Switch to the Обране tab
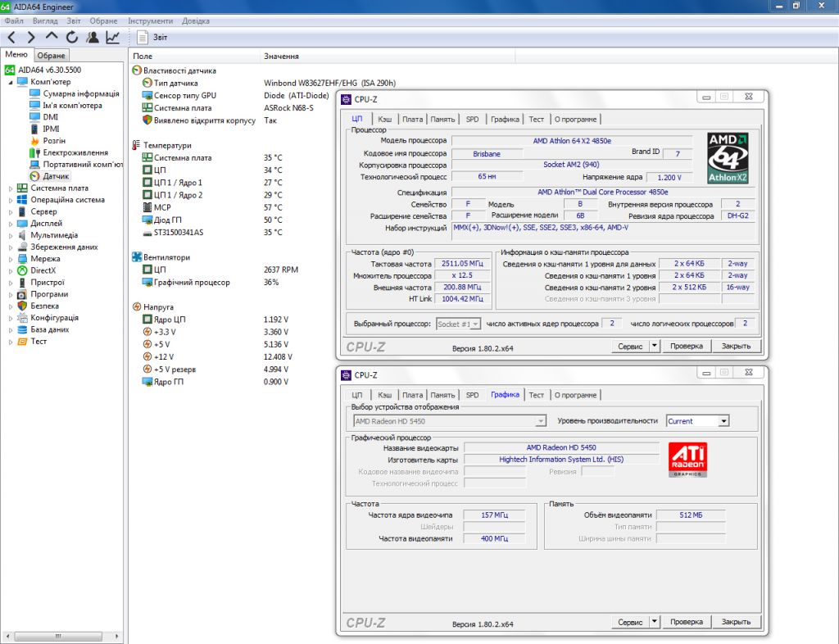The height and width of the screenshot is (644, 839). [x=52, y=55]
